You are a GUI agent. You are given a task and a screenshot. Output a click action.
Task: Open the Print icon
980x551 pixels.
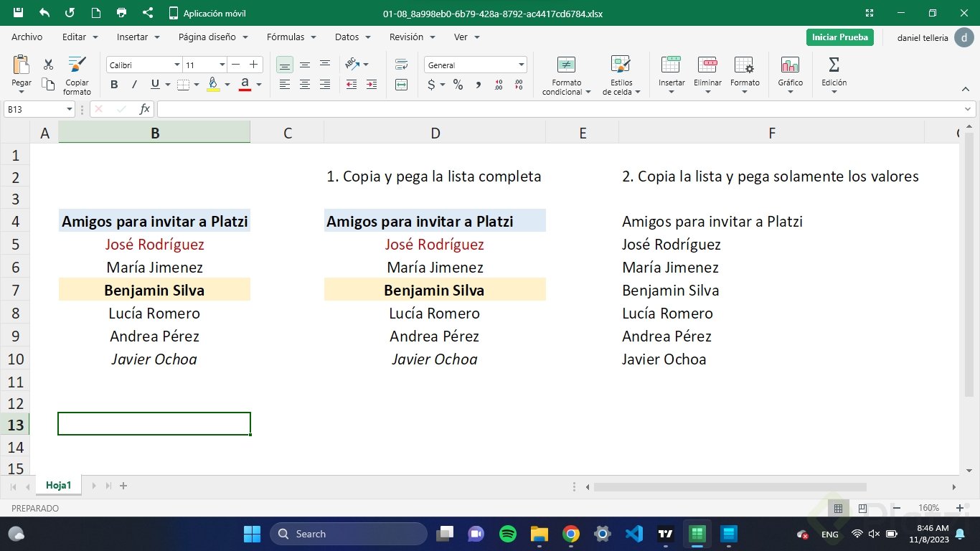(121, 13)
